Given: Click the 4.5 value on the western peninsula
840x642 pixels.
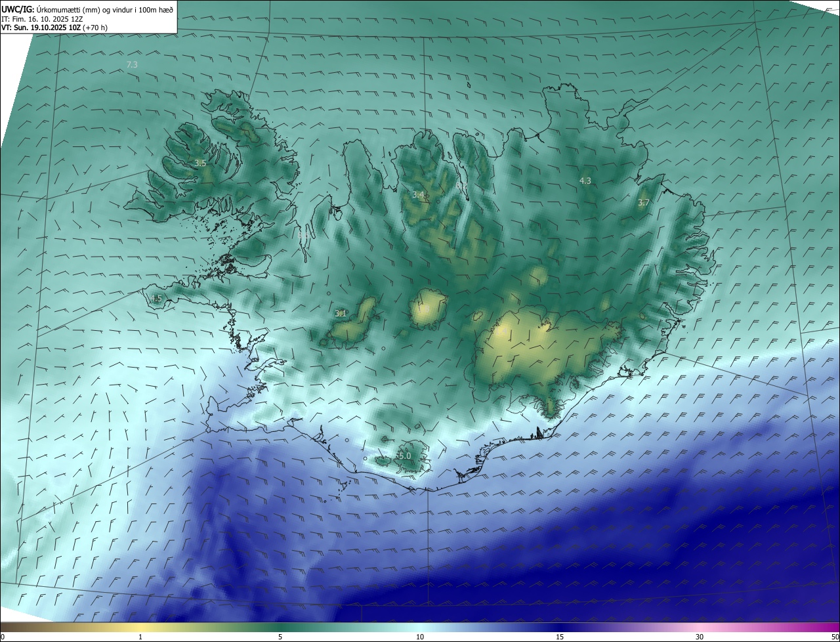Looking at the screenshot, I should pos(156,299).
